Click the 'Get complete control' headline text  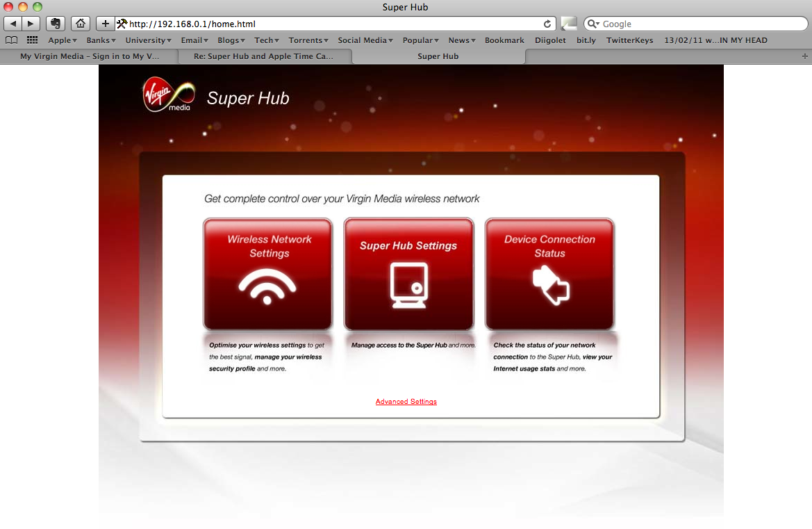(x=342, y=199)
